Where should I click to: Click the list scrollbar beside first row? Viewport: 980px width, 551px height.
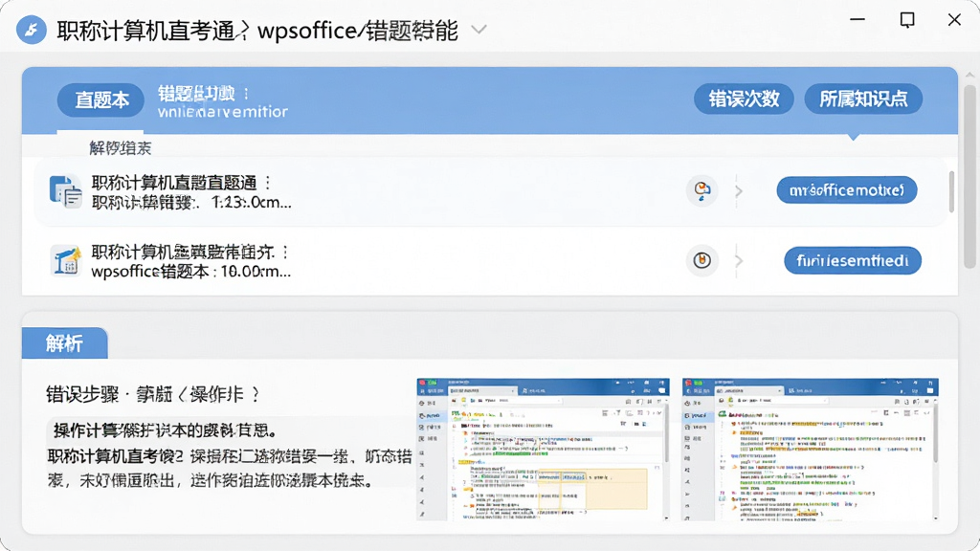951,191
